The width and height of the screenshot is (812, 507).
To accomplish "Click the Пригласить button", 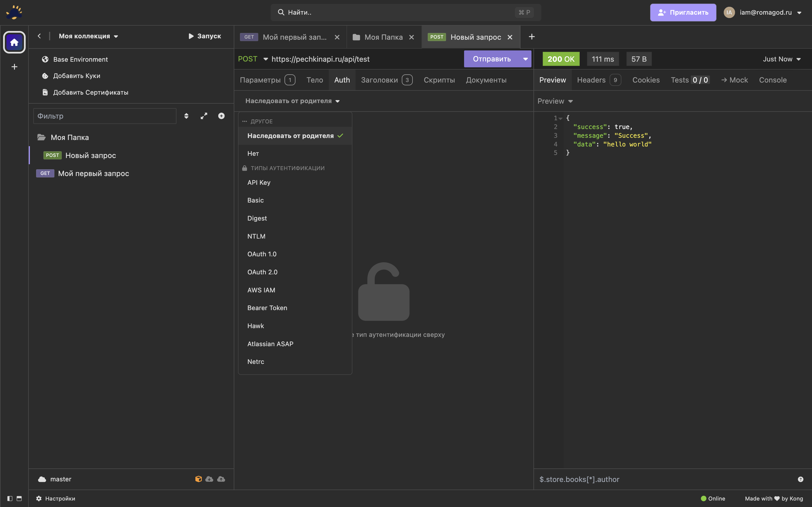I will pyautogui.click(x=683, y=12).
